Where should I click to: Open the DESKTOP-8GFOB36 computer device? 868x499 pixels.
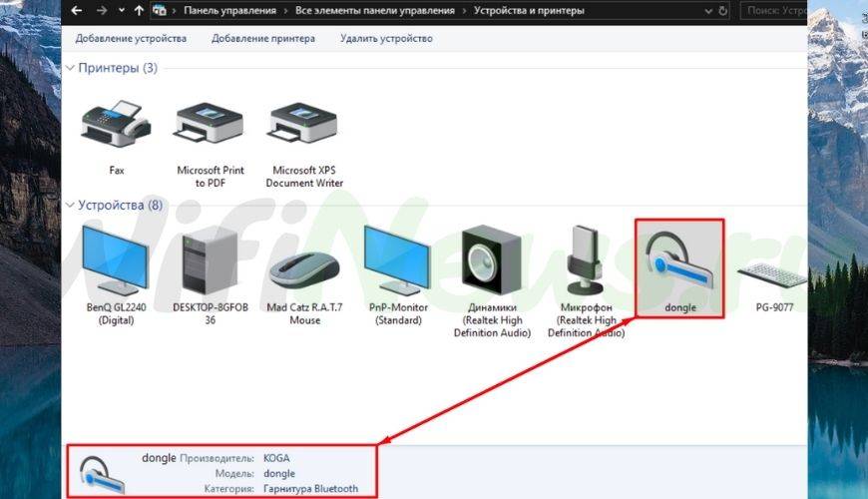[210, 259]
